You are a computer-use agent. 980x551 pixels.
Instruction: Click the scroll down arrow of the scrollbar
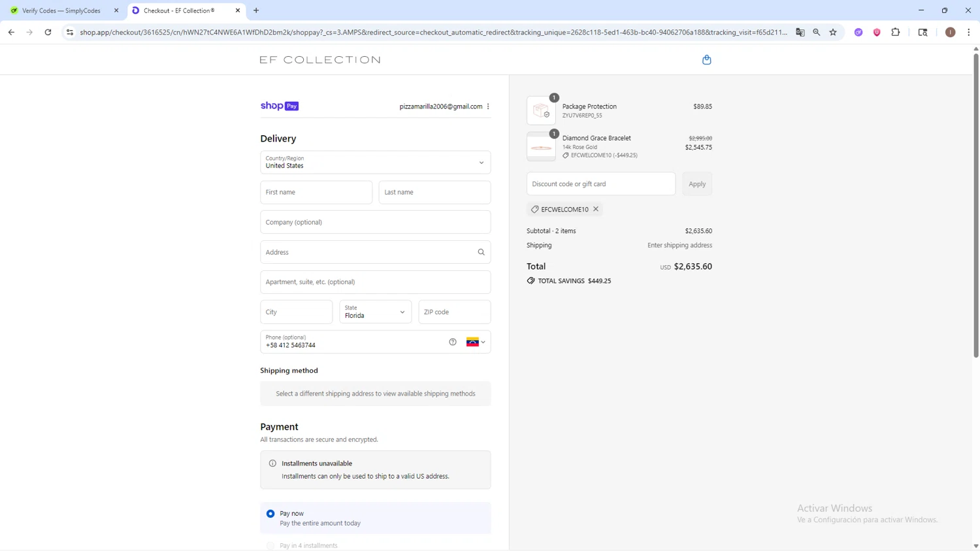point(976,546)
